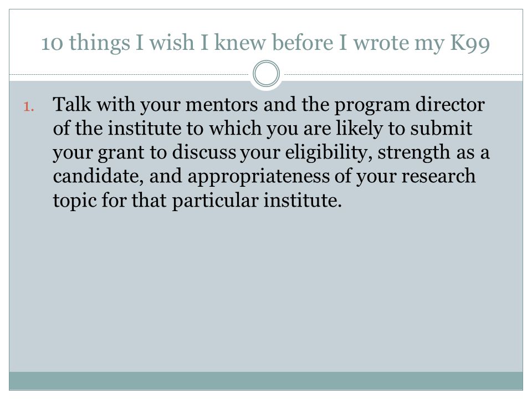Select the slide title about K99

[x=265, y=43]
